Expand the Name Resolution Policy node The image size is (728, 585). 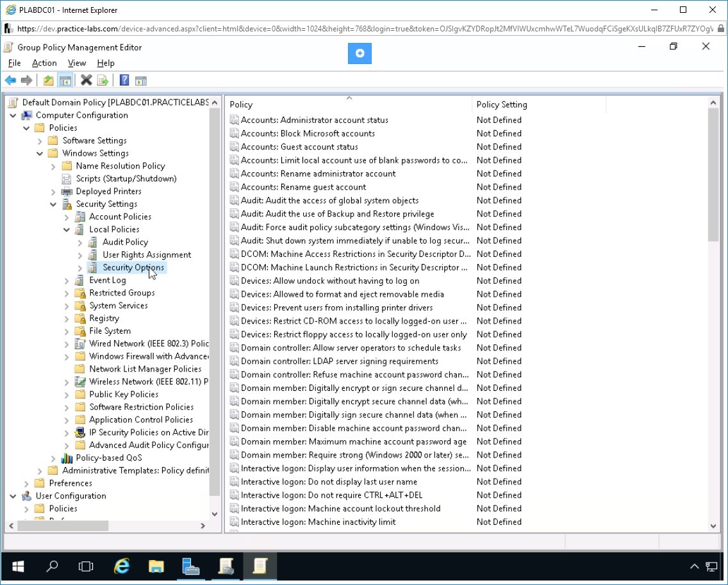[x=53, y=166]
